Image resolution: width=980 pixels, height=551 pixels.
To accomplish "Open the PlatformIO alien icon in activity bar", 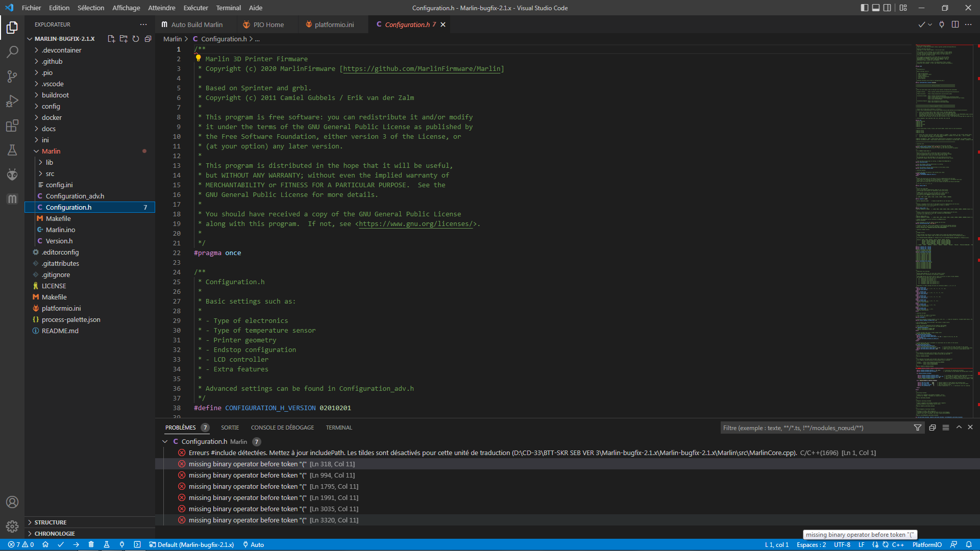I will (x=12, y=174).
